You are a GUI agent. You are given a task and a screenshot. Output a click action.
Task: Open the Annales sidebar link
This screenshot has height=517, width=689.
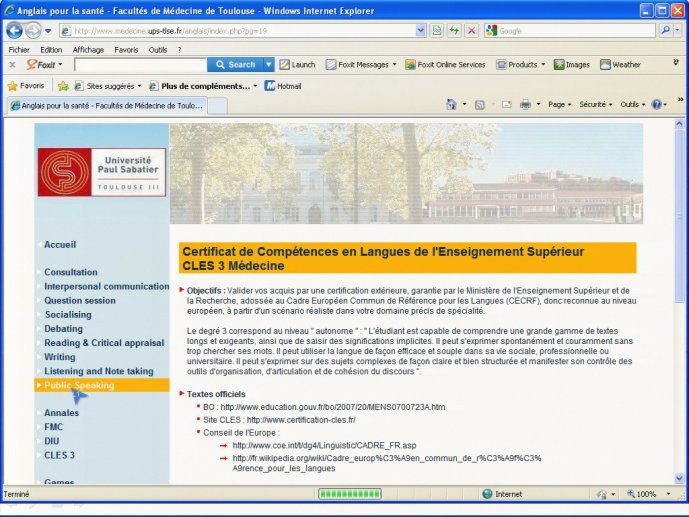62,413
